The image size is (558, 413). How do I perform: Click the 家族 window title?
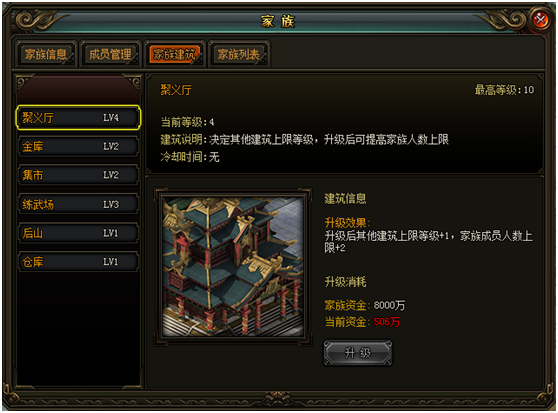pyautogui.click(x=278, y=21)
